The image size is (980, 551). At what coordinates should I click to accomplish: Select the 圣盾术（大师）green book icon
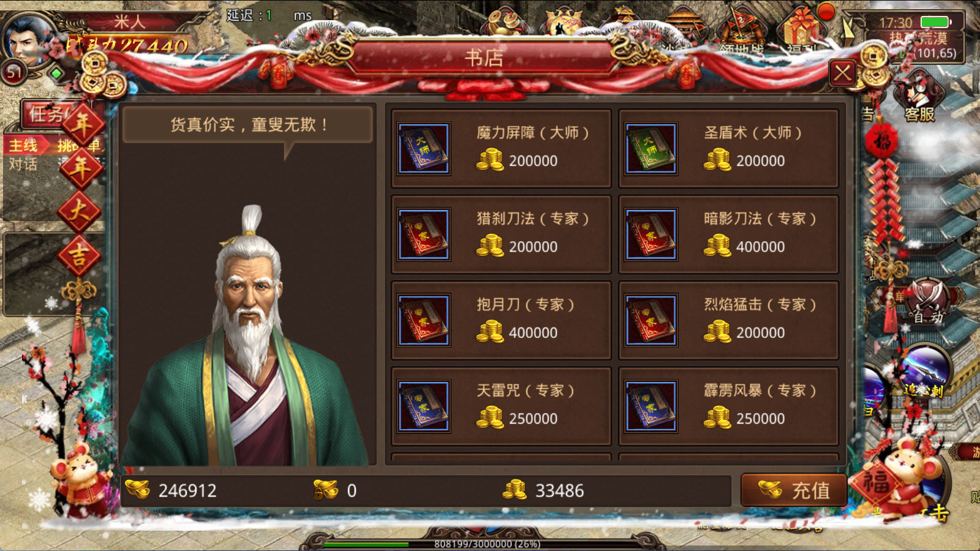[x=651, y=149]
